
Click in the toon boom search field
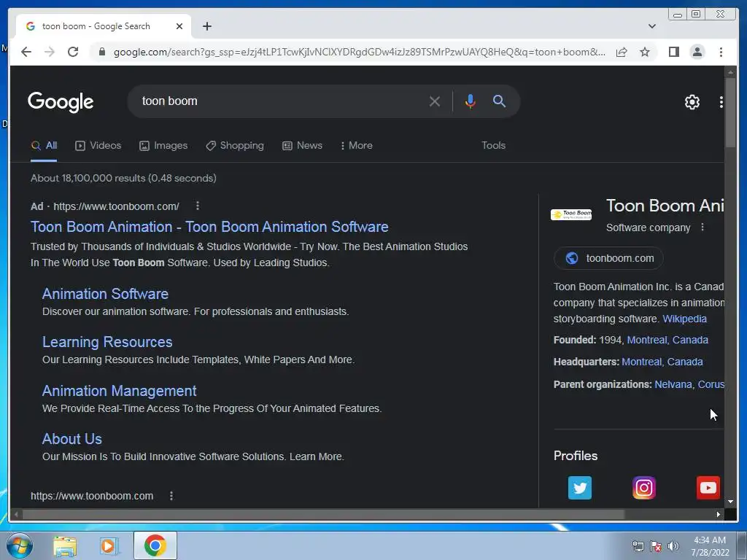pyautogui.click(x=281, y=101)
